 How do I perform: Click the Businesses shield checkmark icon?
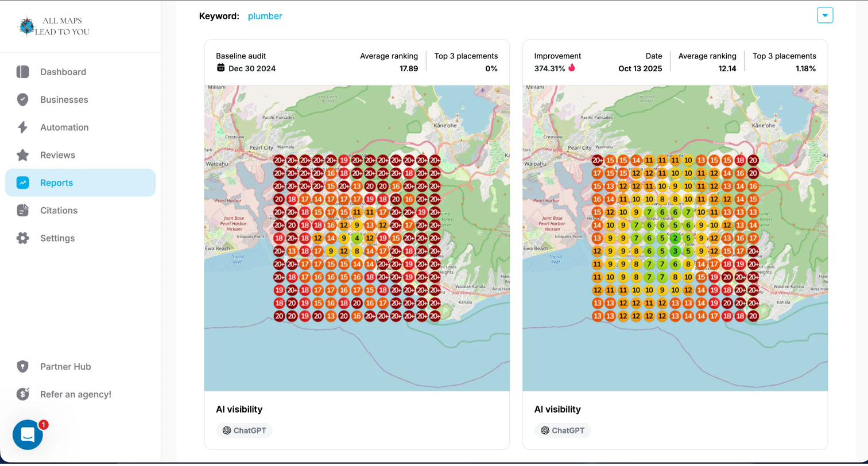point(23,100)
